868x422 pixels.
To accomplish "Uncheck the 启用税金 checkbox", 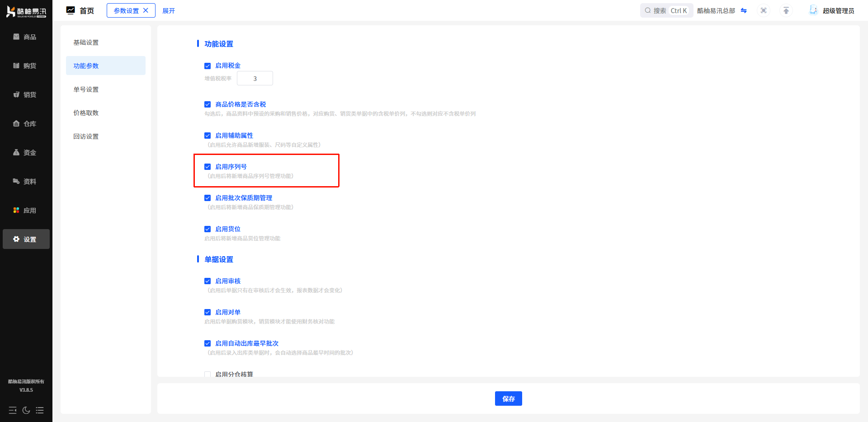I will (x=208, y=66).
